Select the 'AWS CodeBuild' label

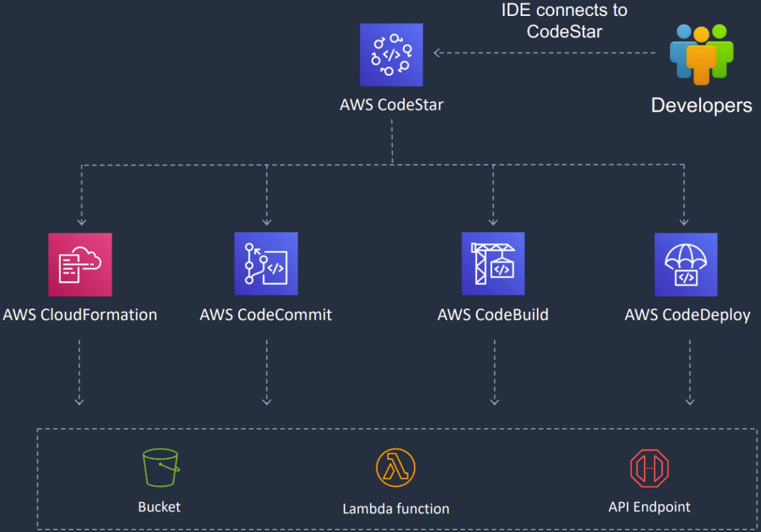click(493, 315)
